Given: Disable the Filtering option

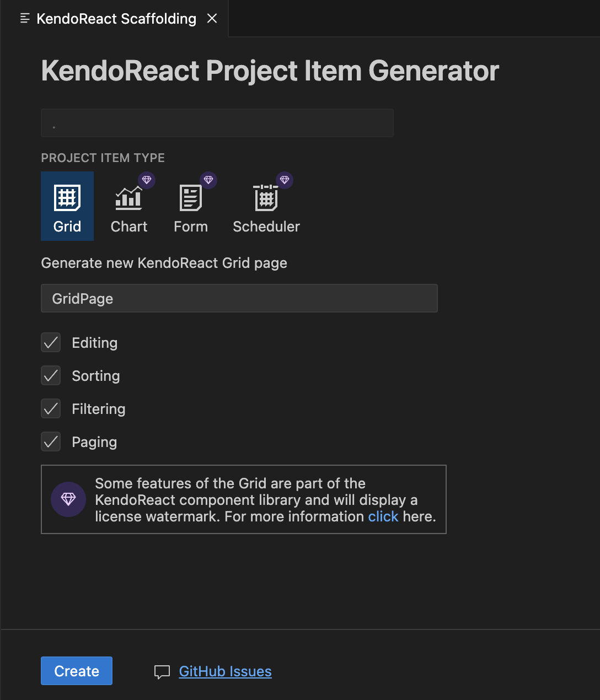Looking at the screenshot, I should click(51, 409).
